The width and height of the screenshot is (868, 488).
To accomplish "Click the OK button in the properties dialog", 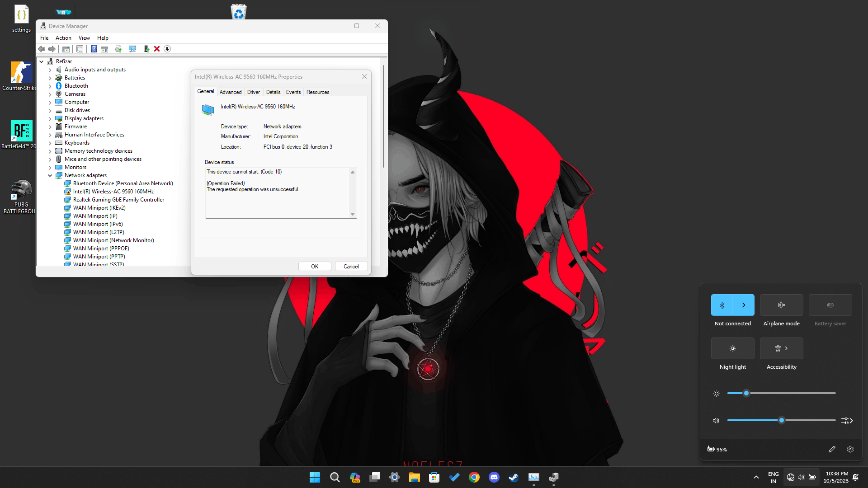I will coord(315,266).
